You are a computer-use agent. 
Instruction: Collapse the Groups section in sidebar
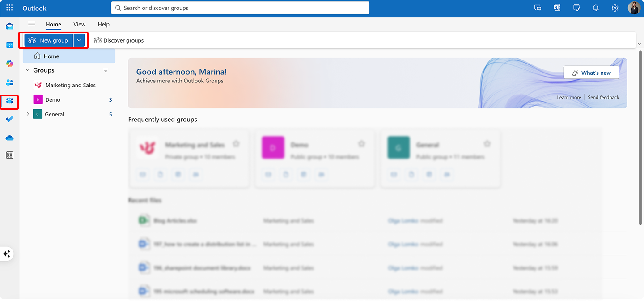click(28, 70)
